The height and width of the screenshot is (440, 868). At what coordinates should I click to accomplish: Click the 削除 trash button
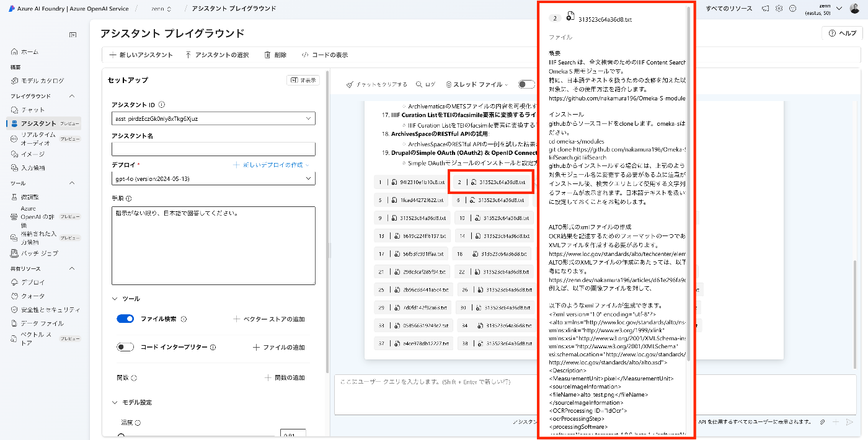pos(275,55)
